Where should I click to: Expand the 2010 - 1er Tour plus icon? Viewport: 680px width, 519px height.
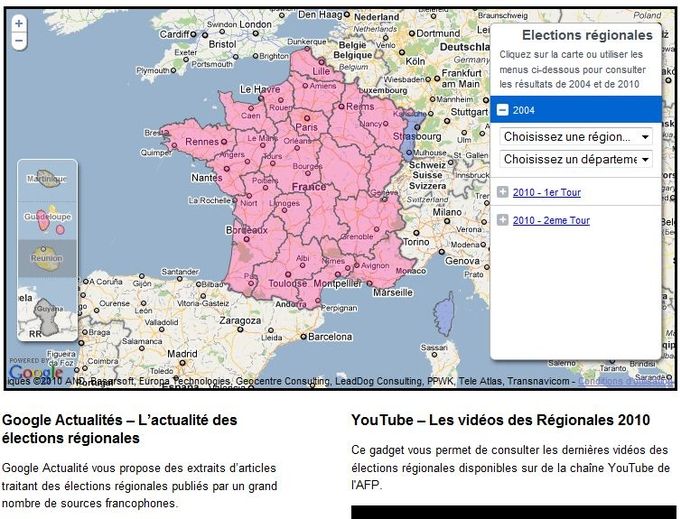pyautogui.click(x=502, y=192)
